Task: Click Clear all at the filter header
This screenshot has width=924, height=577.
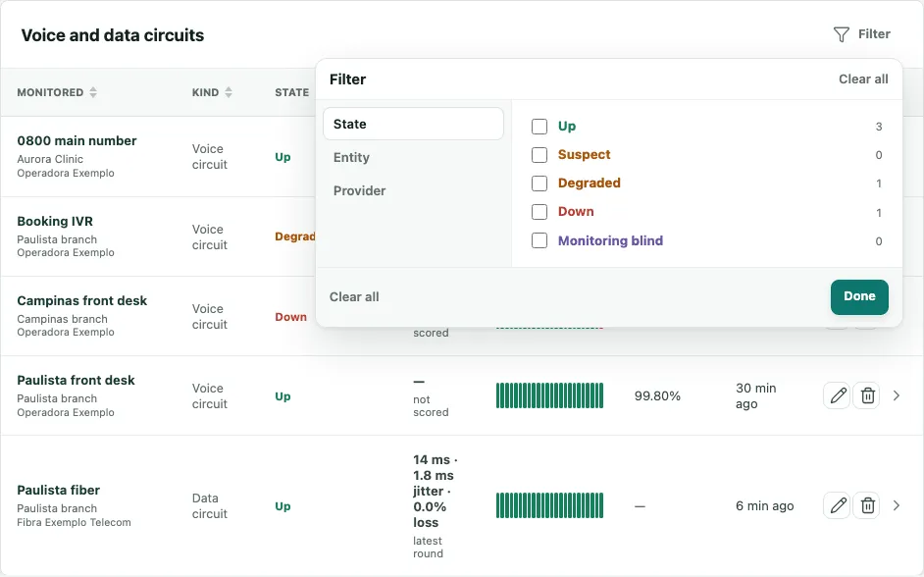Action: (x=863, y=79)
